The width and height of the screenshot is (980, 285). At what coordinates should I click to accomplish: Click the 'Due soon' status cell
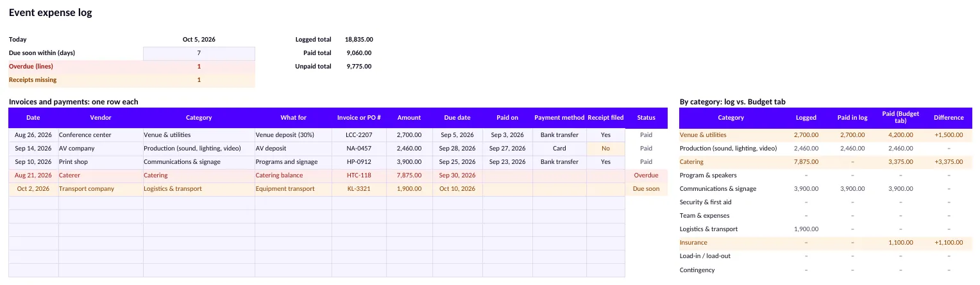click(x=646, y=189)
